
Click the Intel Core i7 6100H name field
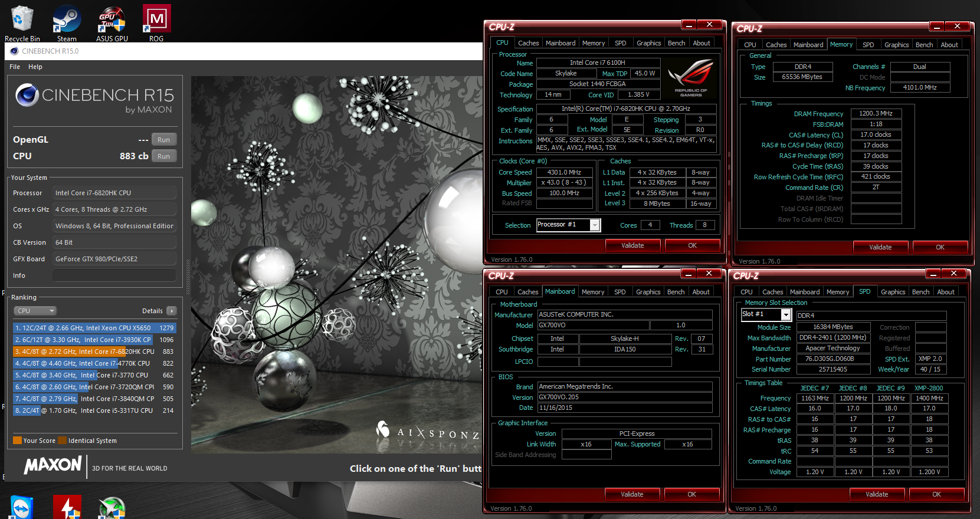pos(597,63)
